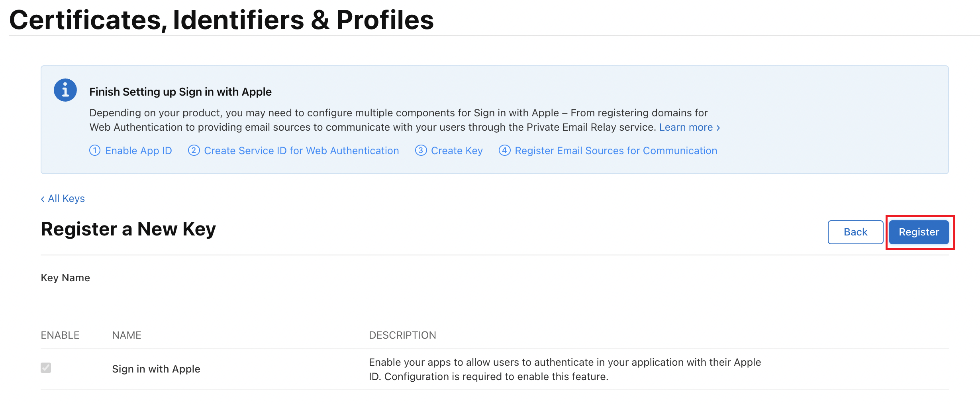Open Create Service ID for Web Authentication
980x404 pixels.
294,151
